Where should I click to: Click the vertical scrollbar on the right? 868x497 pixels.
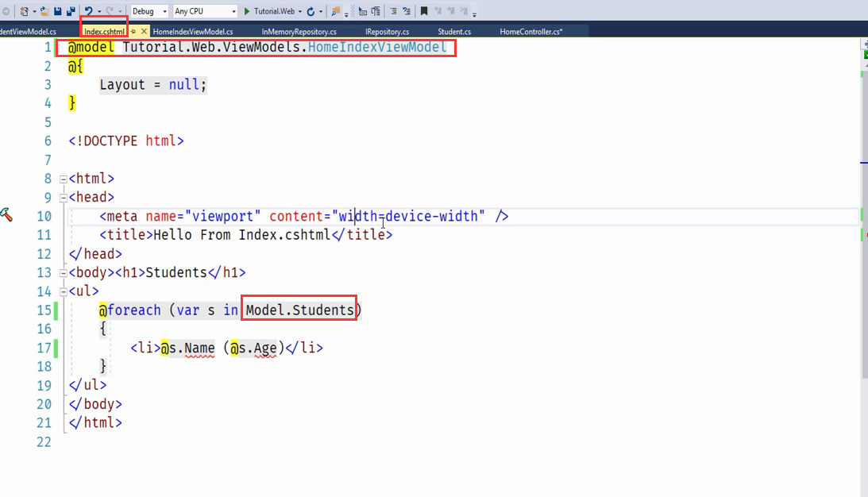click(864, 278)
